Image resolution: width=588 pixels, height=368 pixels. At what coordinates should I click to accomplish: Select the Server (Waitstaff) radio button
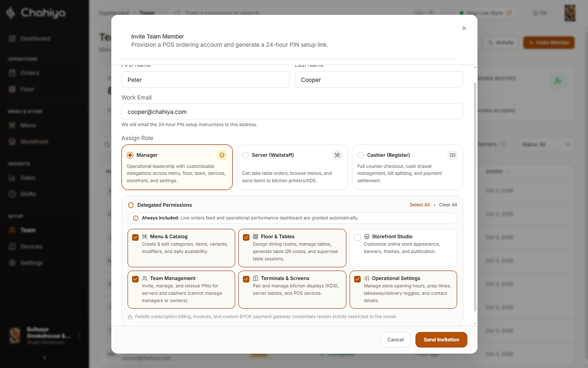click(245, 155)
